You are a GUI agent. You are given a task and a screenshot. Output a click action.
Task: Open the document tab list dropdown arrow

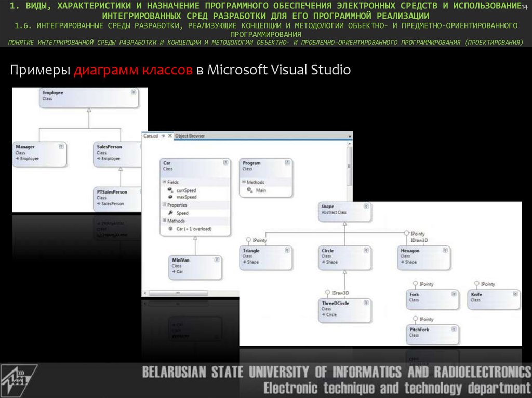[x=350, y=136]
